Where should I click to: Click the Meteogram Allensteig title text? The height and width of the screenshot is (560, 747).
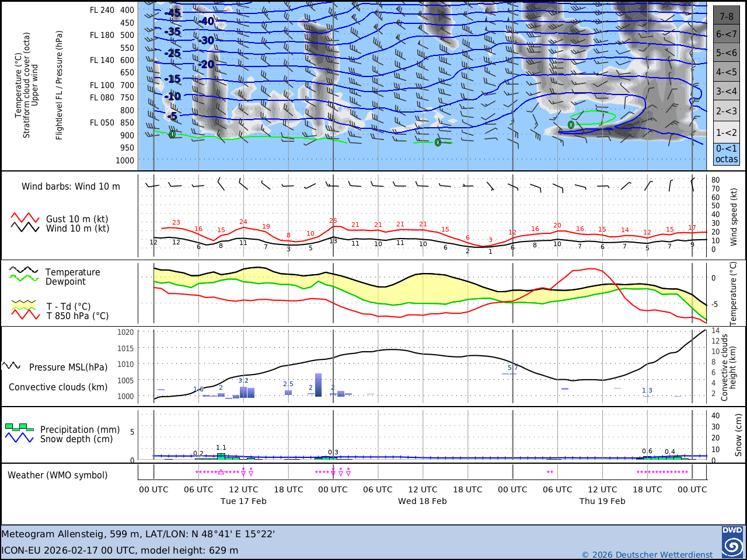138,534
